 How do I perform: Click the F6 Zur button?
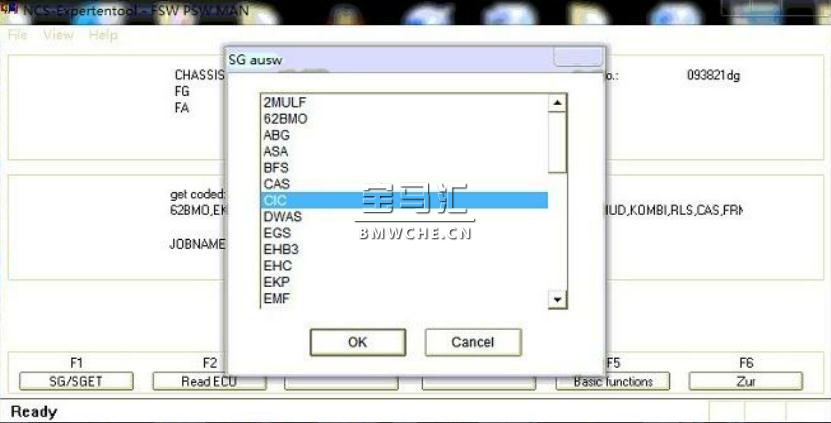click(746, 381)
